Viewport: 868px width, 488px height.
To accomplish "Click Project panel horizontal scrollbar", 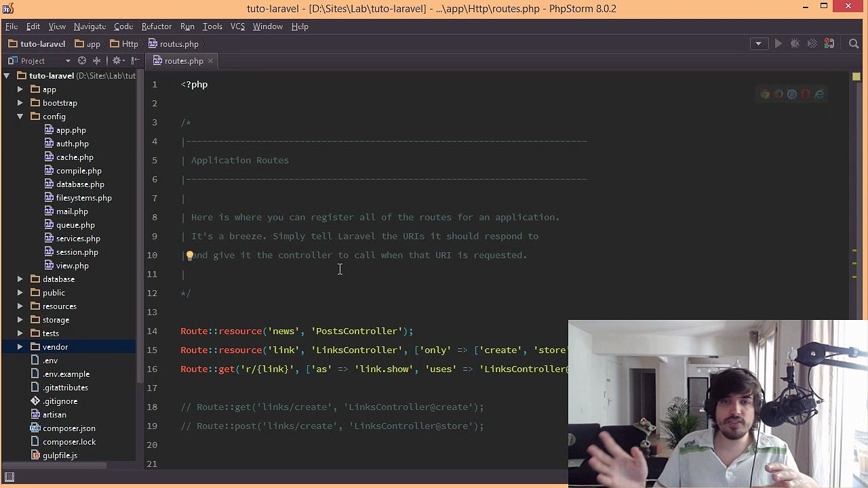I will (x=54, y=466).
